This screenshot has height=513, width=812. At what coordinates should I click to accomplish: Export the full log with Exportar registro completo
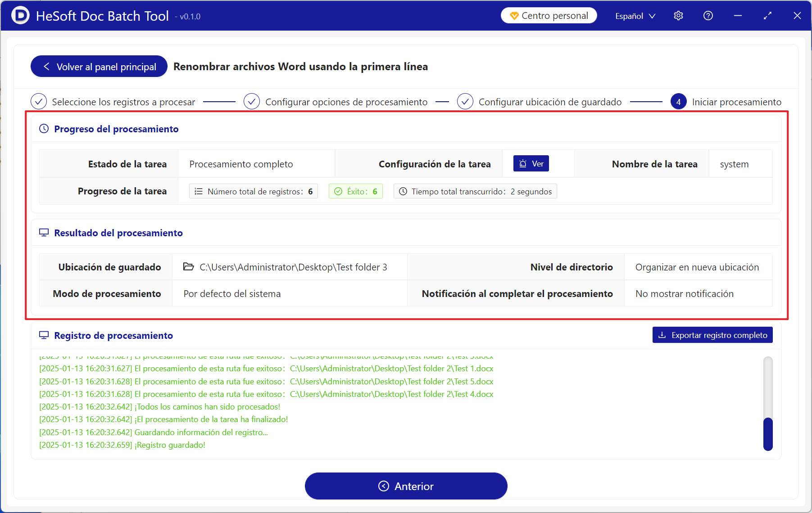tap(712, 335)
